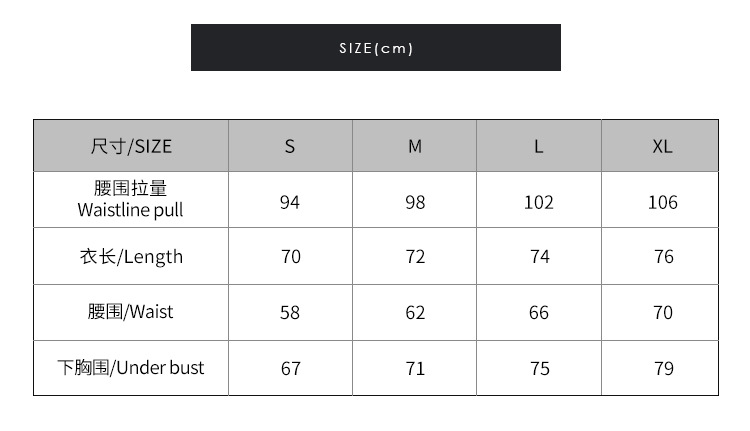Image resolution: width=750 pixels, height=431 pixels.
Task: Click the M size column header
Action: click(415, 146)
